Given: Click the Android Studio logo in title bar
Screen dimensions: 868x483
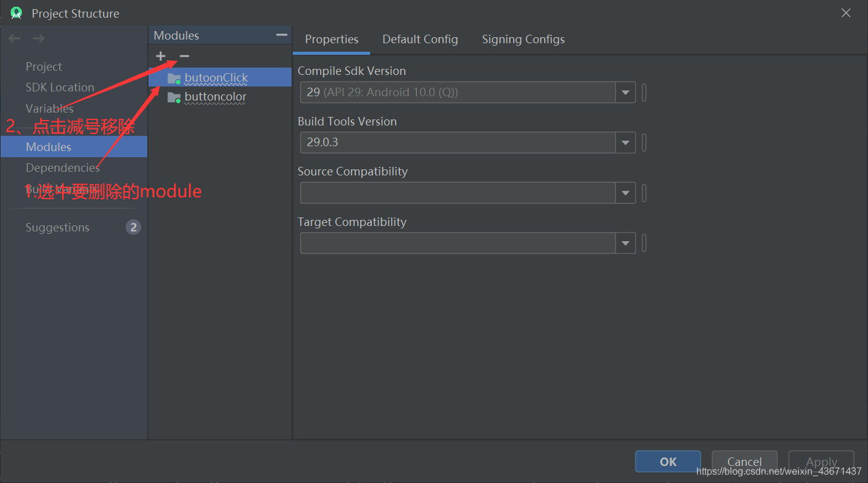Looking at the screenshot, I should [x=16, y=13].
